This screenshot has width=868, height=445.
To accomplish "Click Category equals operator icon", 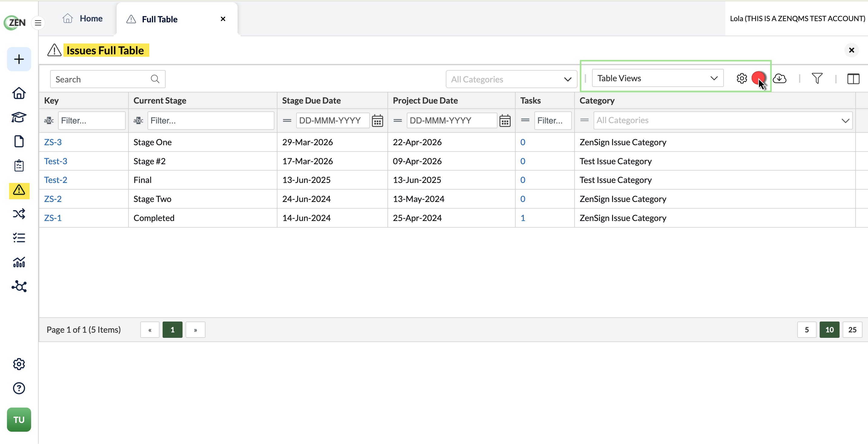I will [x=584, y=120].
